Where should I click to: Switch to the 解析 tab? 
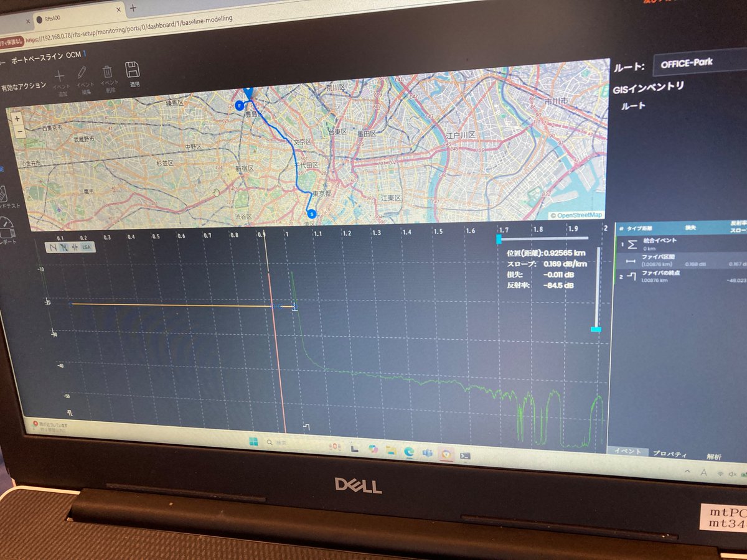click(x=714, y=457)
